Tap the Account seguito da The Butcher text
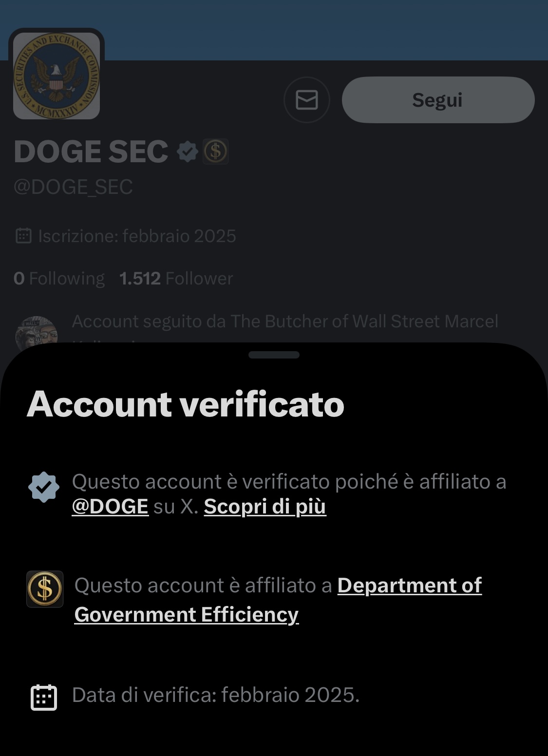The image size is (548, 756). pyautogui.click(x=285, y=322)
